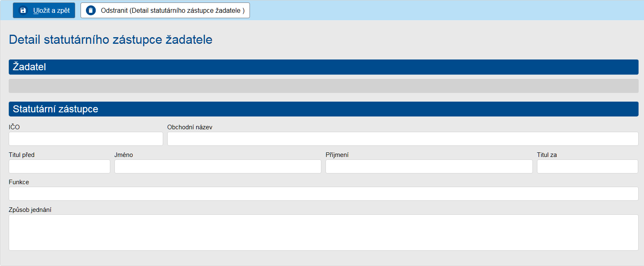Viewport: 644px width, 266px height.
Task: Click Odstranit (Detail statutárního zástupce žadatele)
Action: point(165,10)
